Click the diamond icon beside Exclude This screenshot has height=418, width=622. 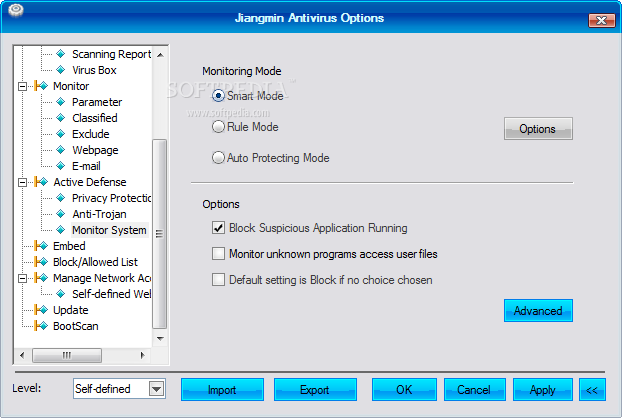click(x=61, y=134)
